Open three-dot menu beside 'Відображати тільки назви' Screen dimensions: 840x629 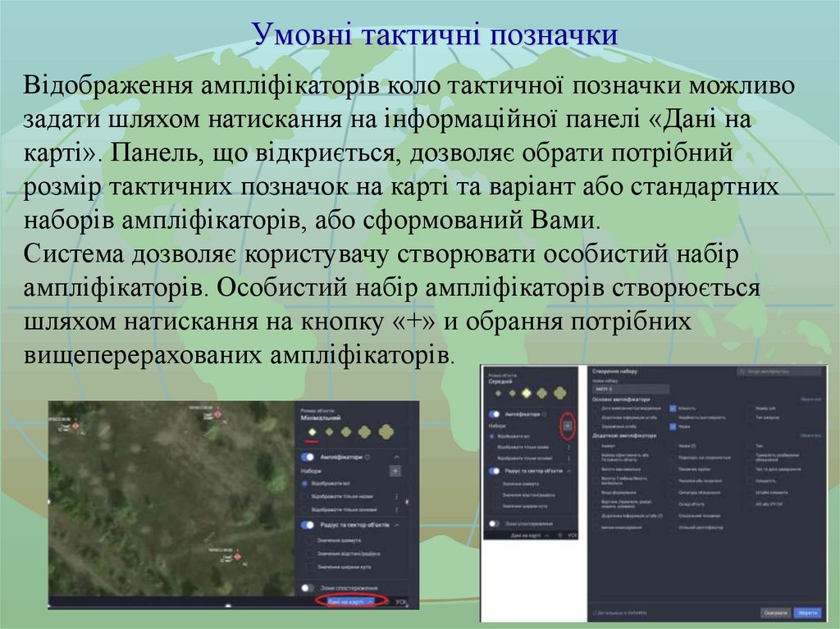tap(396, 496)
